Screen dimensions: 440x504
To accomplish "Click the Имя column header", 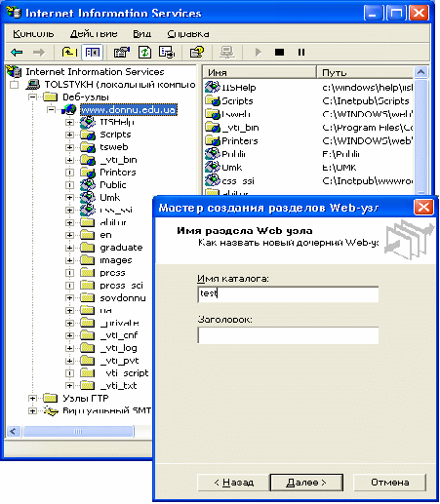I will 260,72.
